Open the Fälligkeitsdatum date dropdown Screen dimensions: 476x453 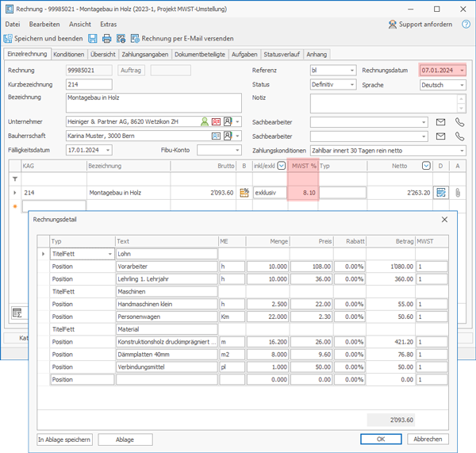coord(108,150)
